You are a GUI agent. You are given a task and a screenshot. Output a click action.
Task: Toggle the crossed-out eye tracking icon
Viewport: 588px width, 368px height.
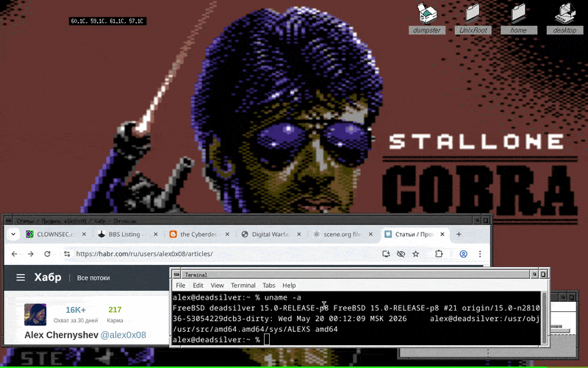point(401,254)
